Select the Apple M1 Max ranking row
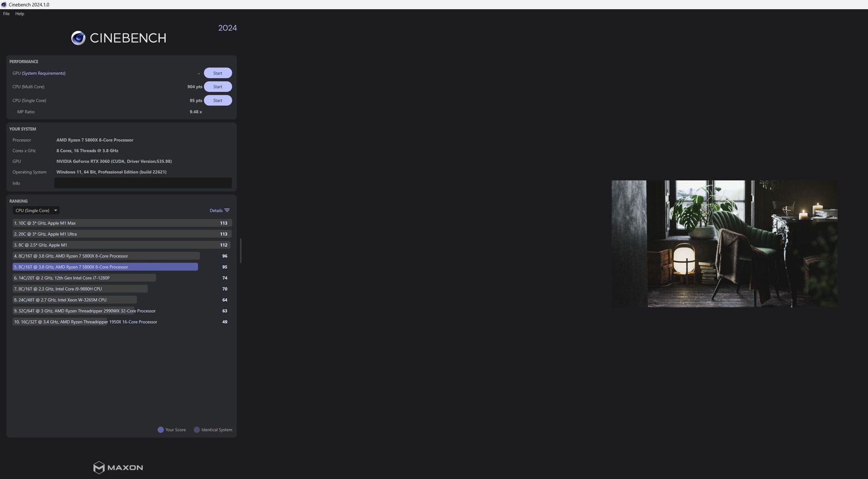Image resolution: width=868 pixels, height=479 pixels. (x=122, y=223)
